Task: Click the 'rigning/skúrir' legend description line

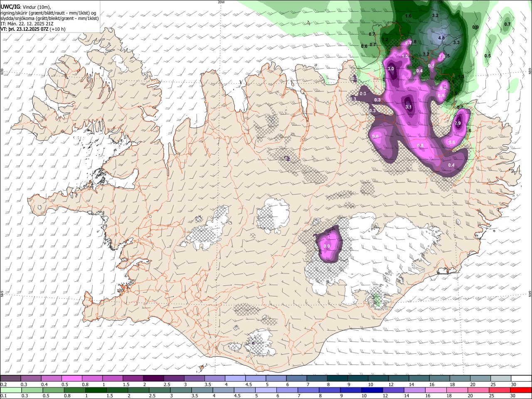Action: coord(49,12)
